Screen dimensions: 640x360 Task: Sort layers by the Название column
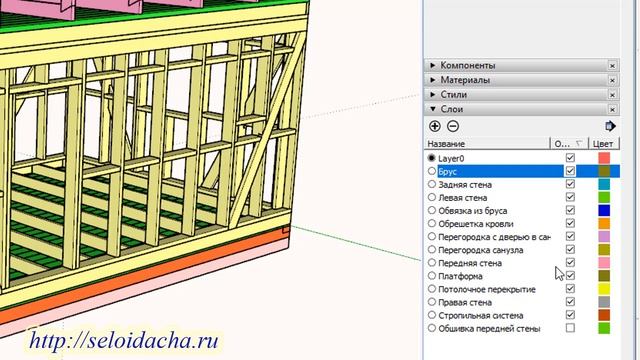click(487, 144)
